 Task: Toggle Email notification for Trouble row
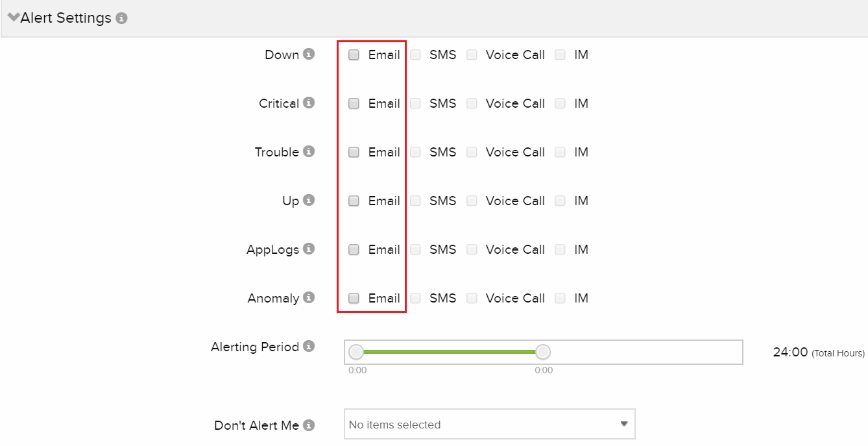click(354, 152)
